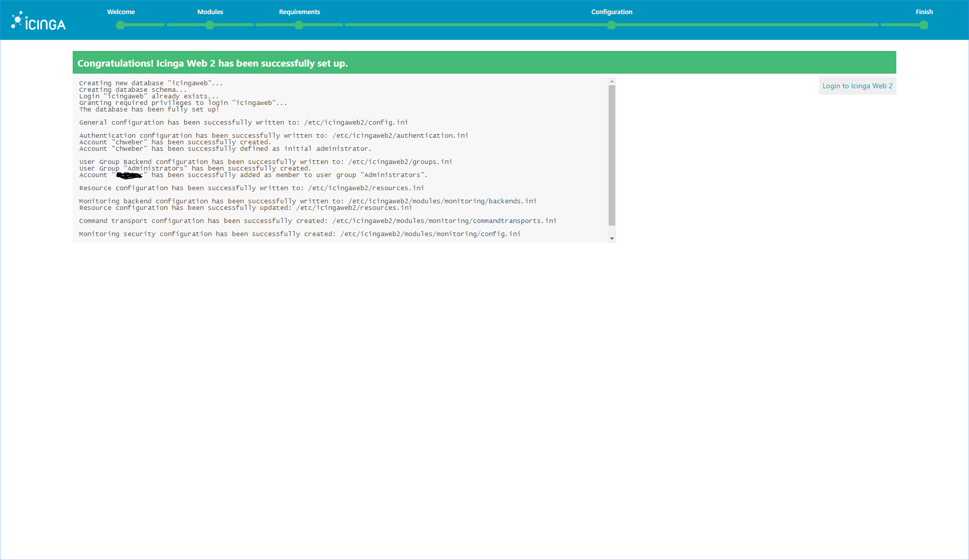Click the Congratulations success banner text
The image size is (969, 560).
212,63
